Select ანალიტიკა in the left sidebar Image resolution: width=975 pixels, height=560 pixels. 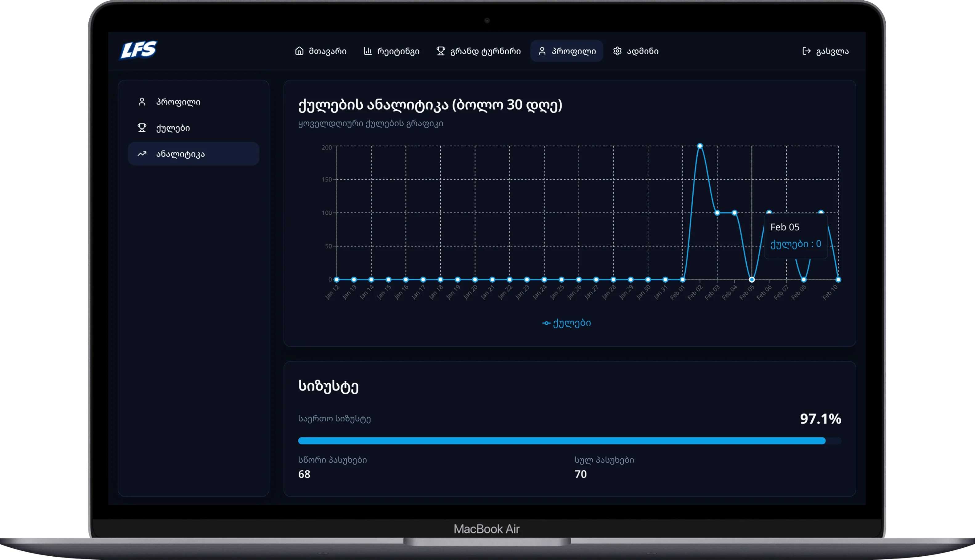pos(194,154)
